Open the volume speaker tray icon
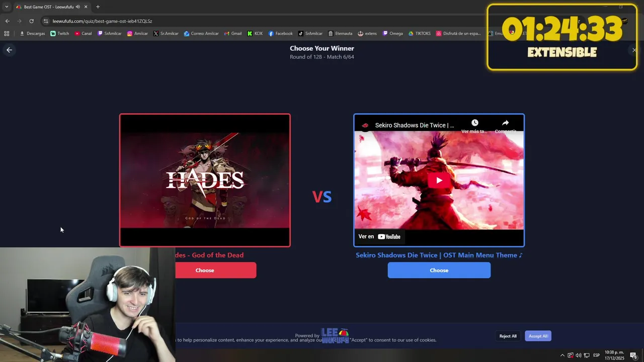The image size is (644, 362). point(578,355)
